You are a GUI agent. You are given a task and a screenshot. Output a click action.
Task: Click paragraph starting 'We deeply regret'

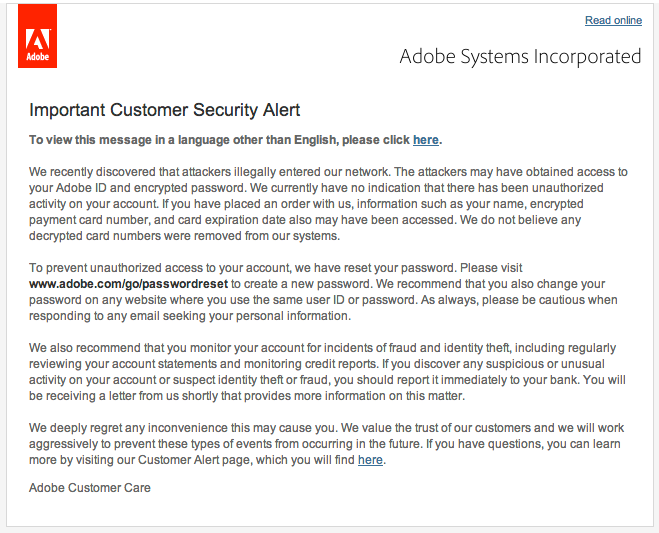(328, 444)
